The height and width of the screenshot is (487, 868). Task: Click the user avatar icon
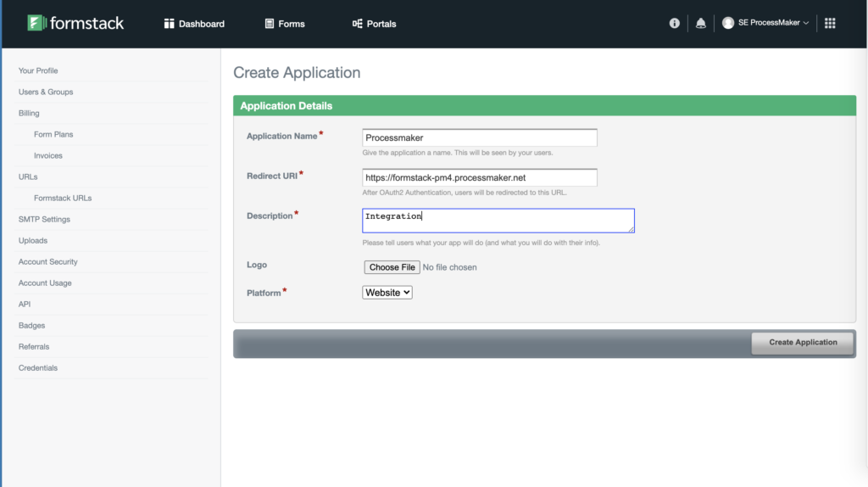pos(728,23)
